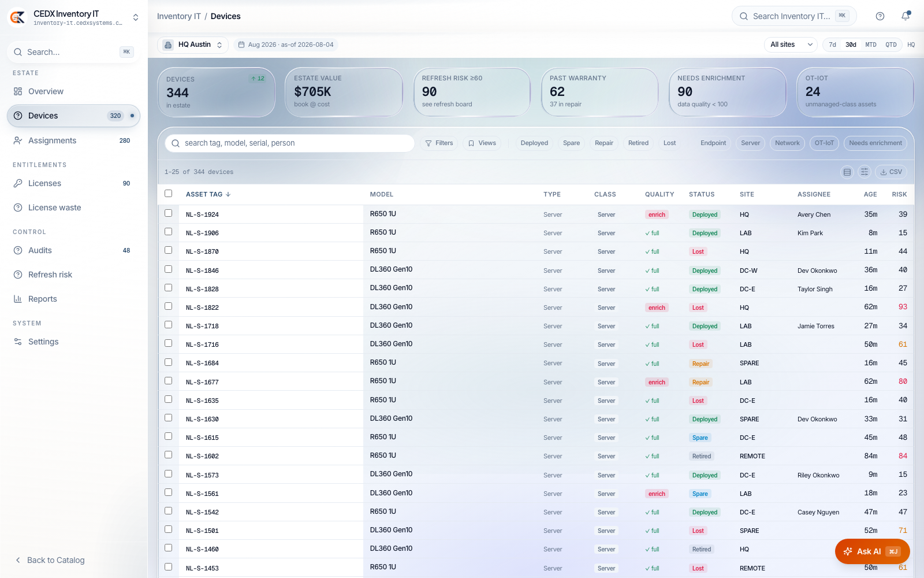The height and width of the screenshot is (578, 924).
Task: Filter by OT-IoT class chip
Action: tap(824, 143)
